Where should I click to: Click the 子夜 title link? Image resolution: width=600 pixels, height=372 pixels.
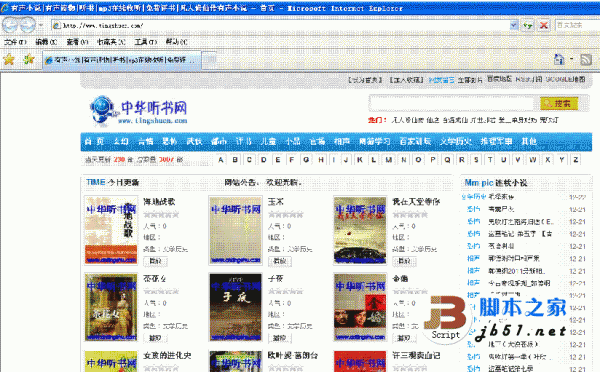click(x=276, y=279)
